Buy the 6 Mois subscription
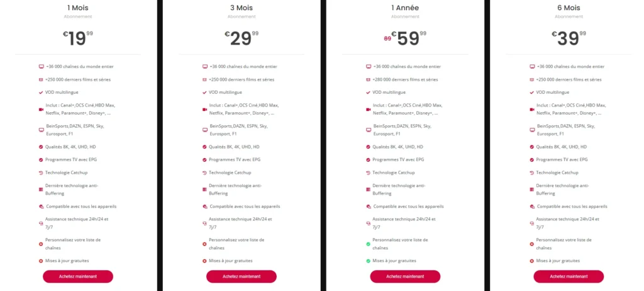 569,276
